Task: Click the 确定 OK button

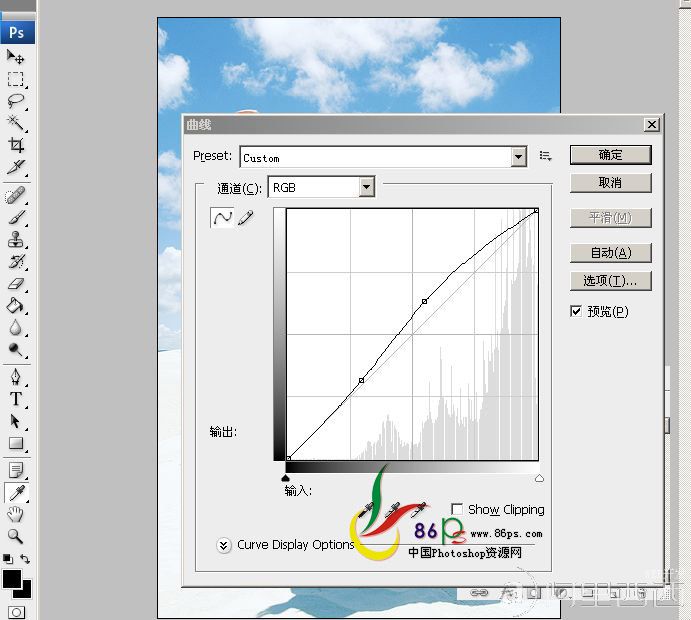Action: click(610, 155)
